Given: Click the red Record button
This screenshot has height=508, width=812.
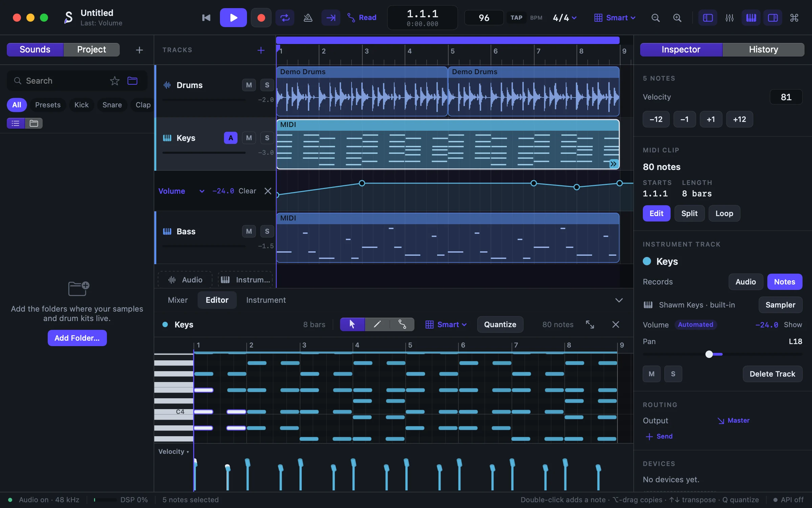Looking at the screenshot, I should point(261,18).
